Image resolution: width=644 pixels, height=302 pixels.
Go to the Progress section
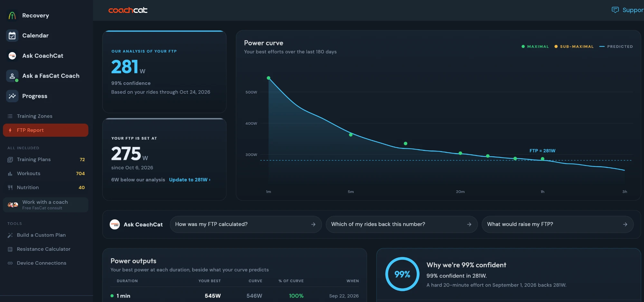[35, 96]
